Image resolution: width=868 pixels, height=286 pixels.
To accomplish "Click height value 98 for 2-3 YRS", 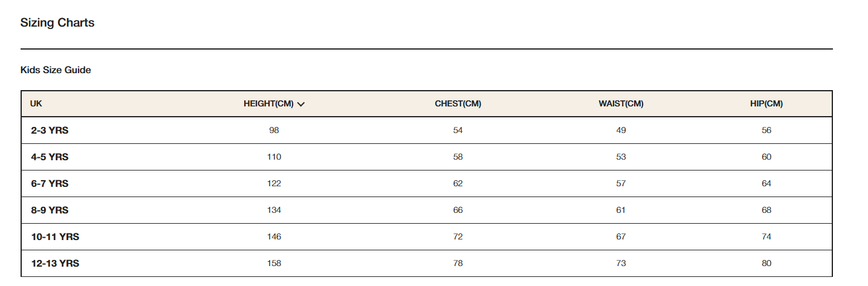I will pyautogui.click(x=274, y=131).
